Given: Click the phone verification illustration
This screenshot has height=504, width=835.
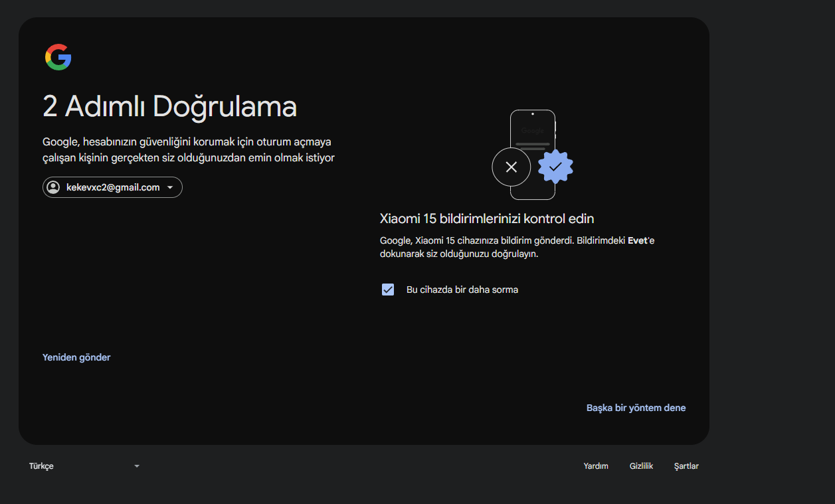Looking at the screenshot, I should coord(532,155).
